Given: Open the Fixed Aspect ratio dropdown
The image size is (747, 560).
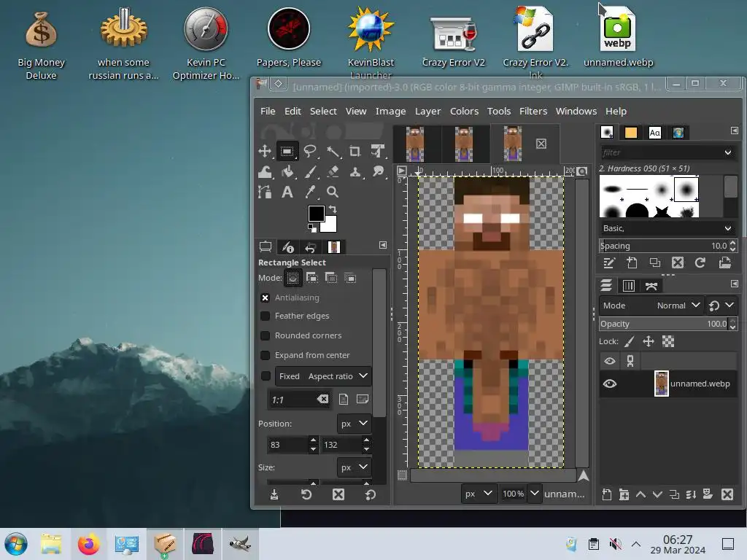Looking at the screenshot, I should tap(323, 376).
